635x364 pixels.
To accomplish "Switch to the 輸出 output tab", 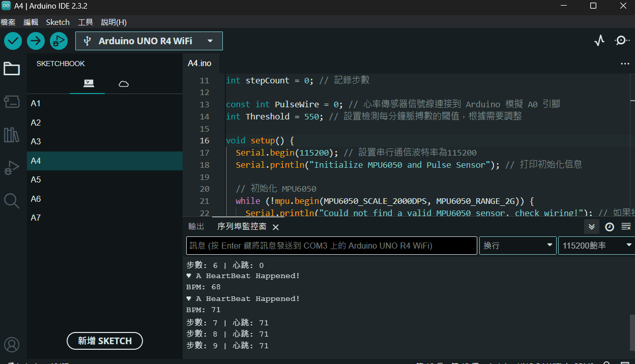I will (x=196, y=227).
